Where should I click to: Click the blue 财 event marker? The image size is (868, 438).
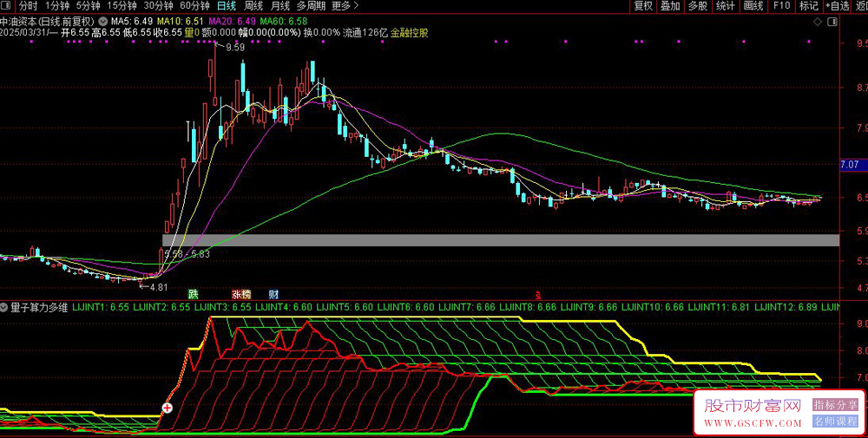(273, 294)
